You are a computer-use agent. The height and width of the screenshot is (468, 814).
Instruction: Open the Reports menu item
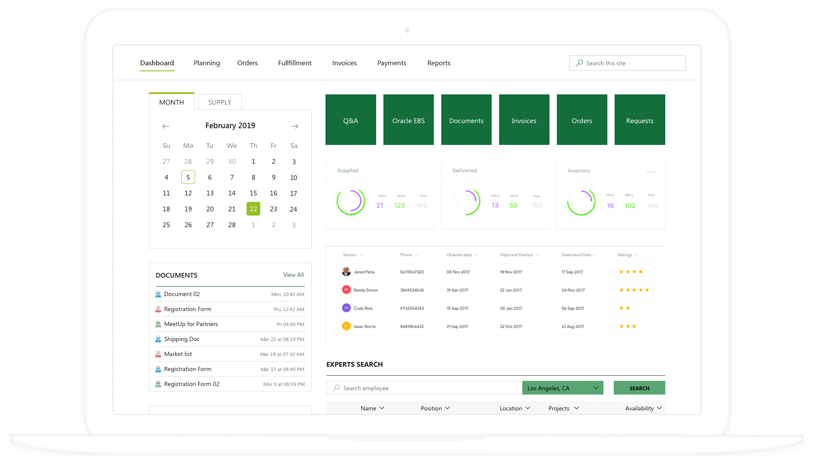[438, 63]
